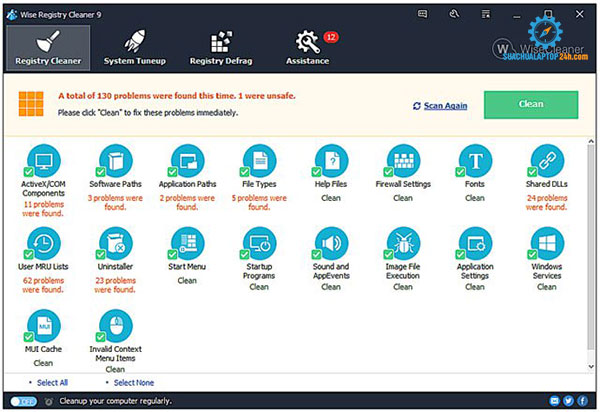This screenshot has height=412, width=600.
Task: Open the Start Menu category icon
Action: [188, 243]
